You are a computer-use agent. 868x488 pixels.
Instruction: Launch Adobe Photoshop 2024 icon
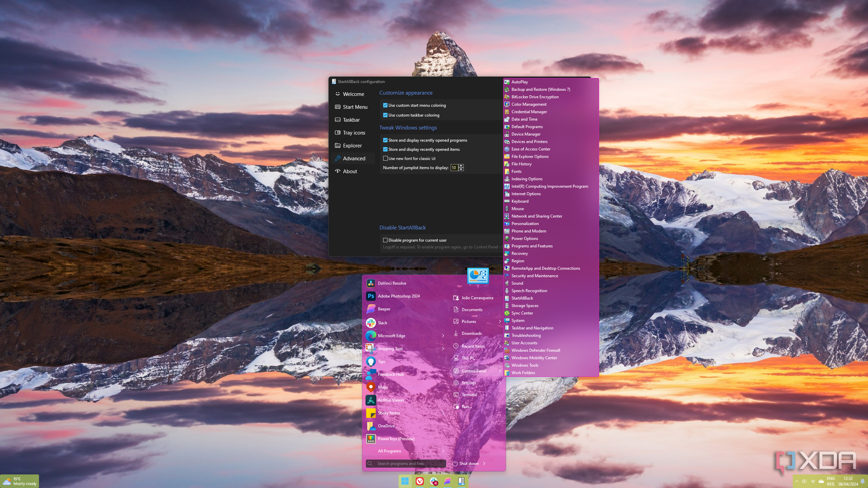pyautogui.click(x=371, y=296)
